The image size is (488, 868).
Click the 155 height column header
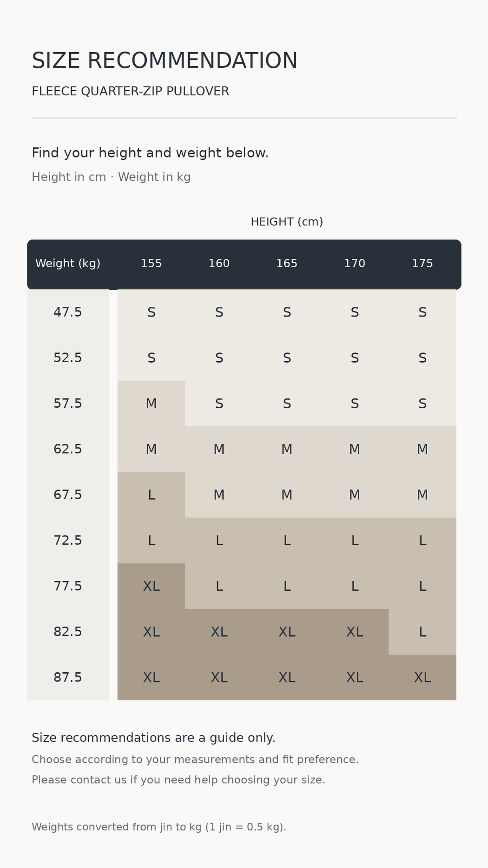coord(151,264)
